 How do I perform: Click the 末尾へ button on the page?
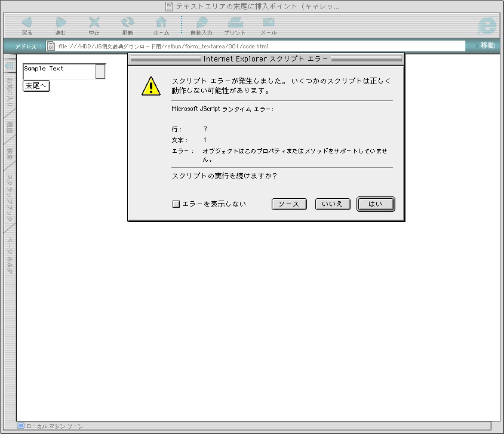pos(36,86)
